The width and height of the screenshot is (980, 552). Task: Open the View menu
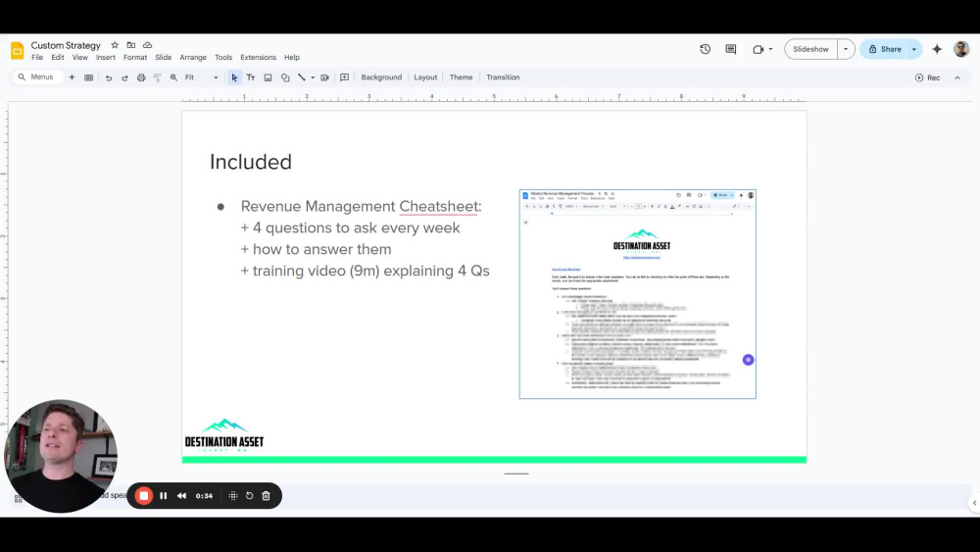[80, 58]
